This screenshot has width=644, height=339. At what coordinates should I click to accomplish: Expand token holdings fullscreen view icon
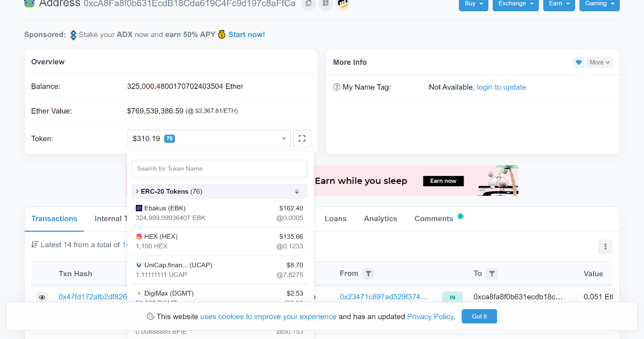302,138
